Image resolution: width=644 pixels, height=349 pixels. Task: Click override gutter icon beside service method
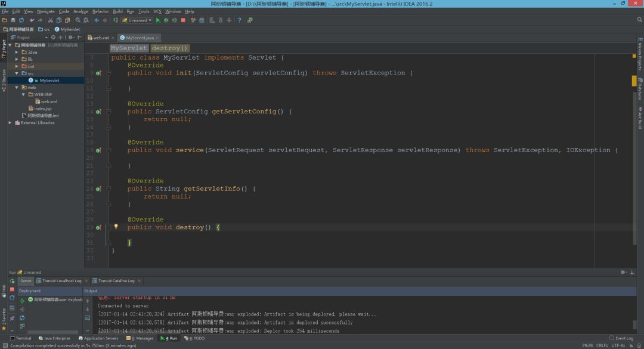tap(98, 150)
